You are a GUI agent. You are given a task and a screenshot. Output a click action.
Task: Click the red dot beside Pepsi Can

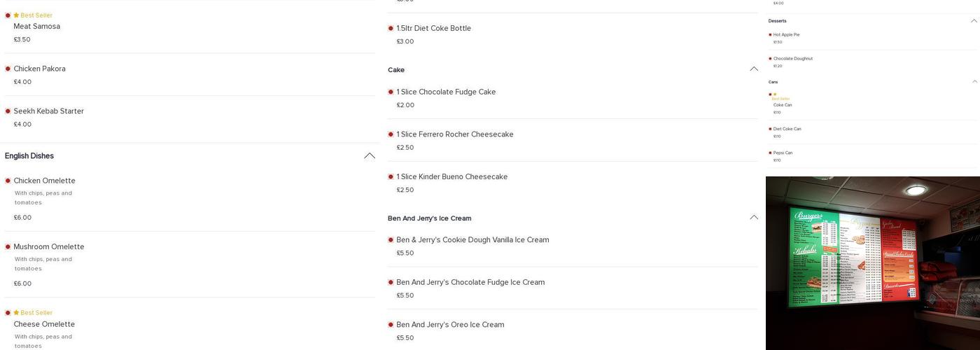(x=770, y=153)
